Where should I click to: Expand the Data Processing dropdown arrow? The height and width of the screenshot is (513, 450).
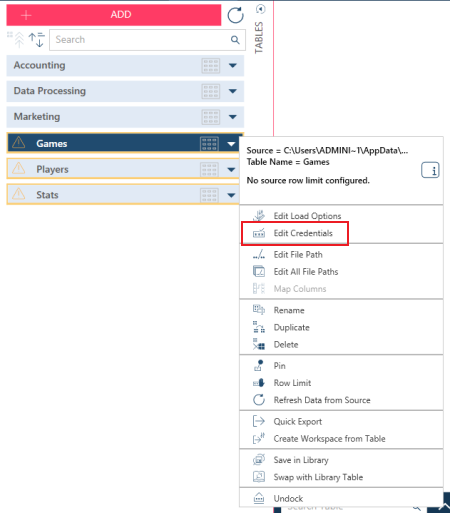pyautogui.click(x=233, y=91)
